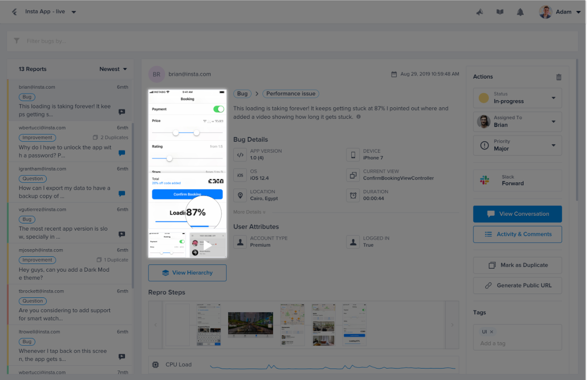
Task: Go to previous repro steps
Action: coord(155,325)
